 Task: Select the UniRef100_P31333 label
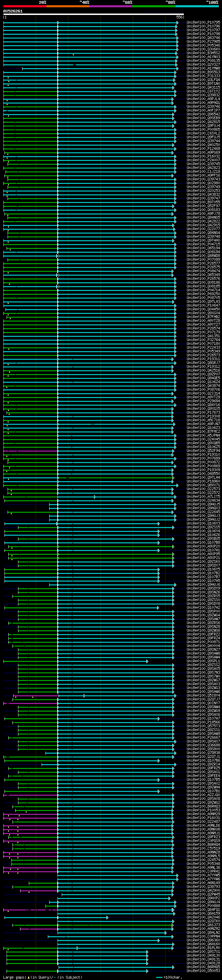click(203, 76)
